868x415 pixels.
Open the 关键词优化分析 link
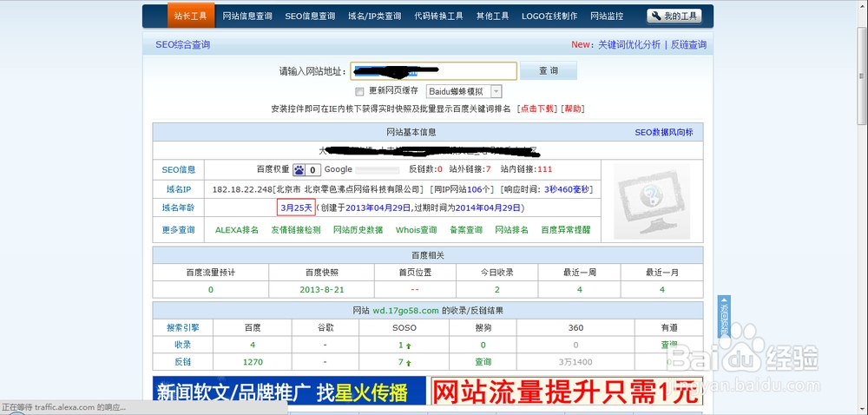(628, 45)
